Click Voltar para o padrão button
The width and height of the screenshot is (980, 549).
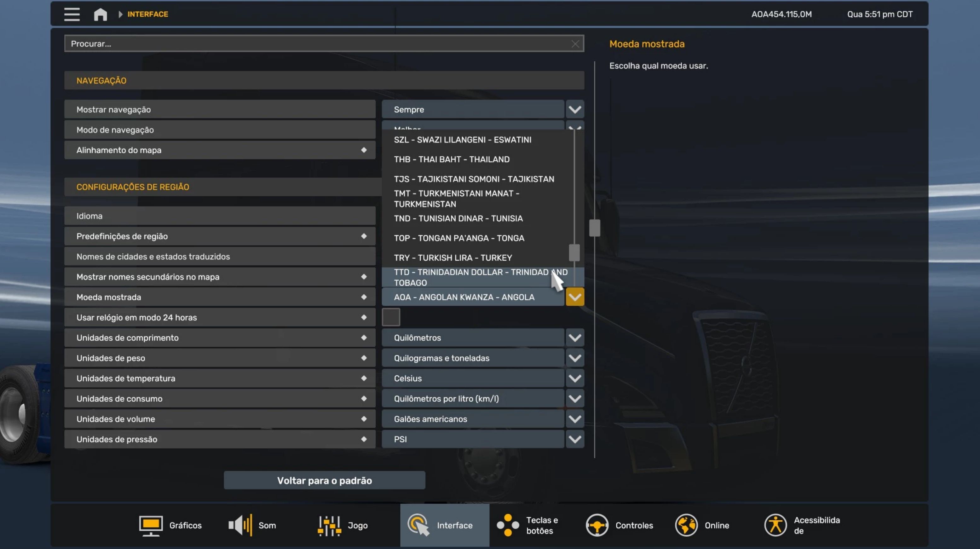pyautogui.click(x=324, y=481)
